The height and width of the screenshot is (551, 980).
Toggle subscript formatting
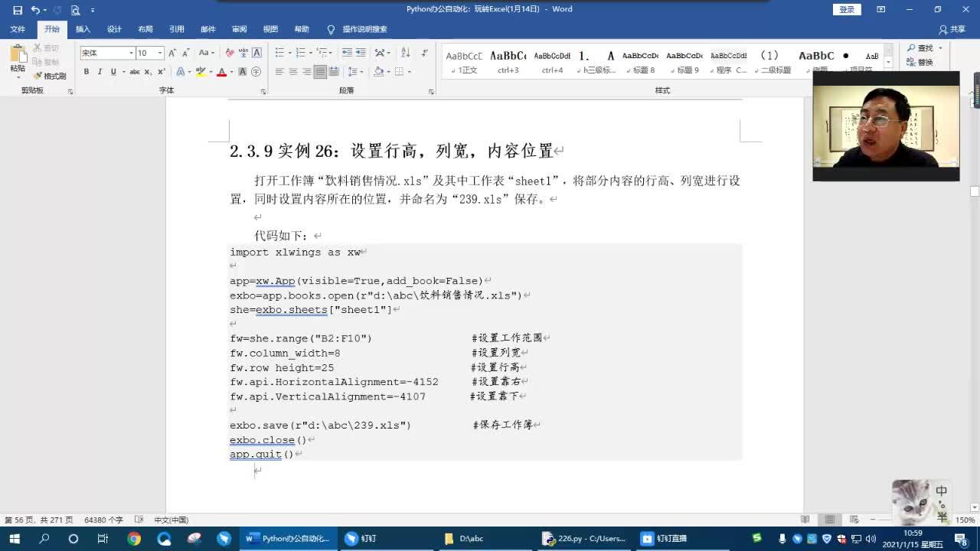click(149, 72)
